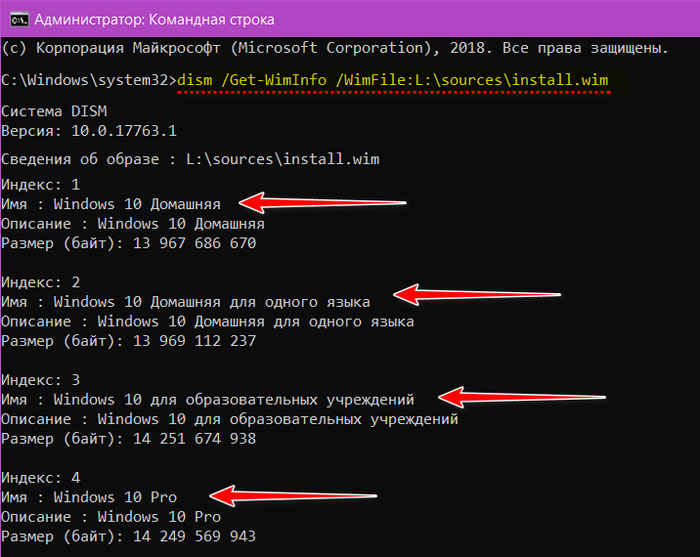Image resolution: width=700 pixels, height=557 pixels.
Task: Click the line 'Индекс: 3'
Action: 41,380
